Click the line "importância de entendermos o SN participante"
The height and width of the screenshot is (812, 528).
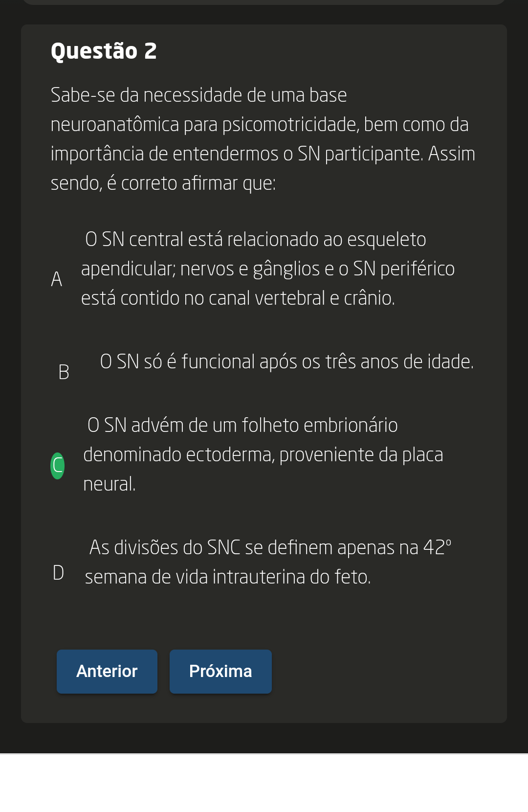tap(263, 154)
